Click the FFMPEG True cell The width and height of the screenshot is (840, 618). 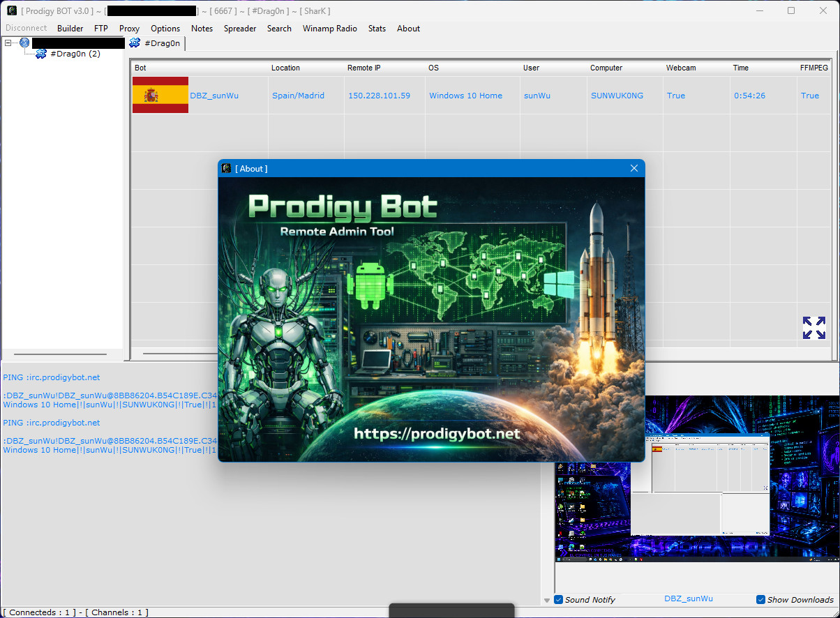(x=809, y=96)
